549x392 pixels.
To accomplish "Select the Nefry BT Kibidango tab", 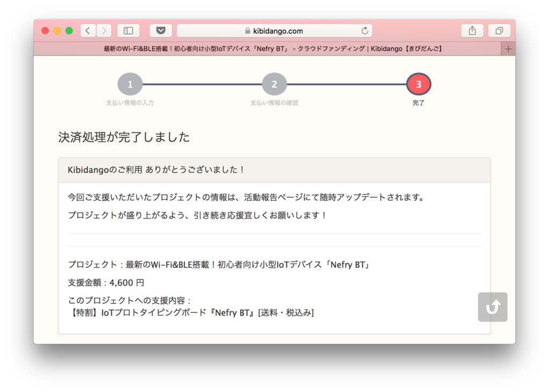I will [x=268, y=49].
